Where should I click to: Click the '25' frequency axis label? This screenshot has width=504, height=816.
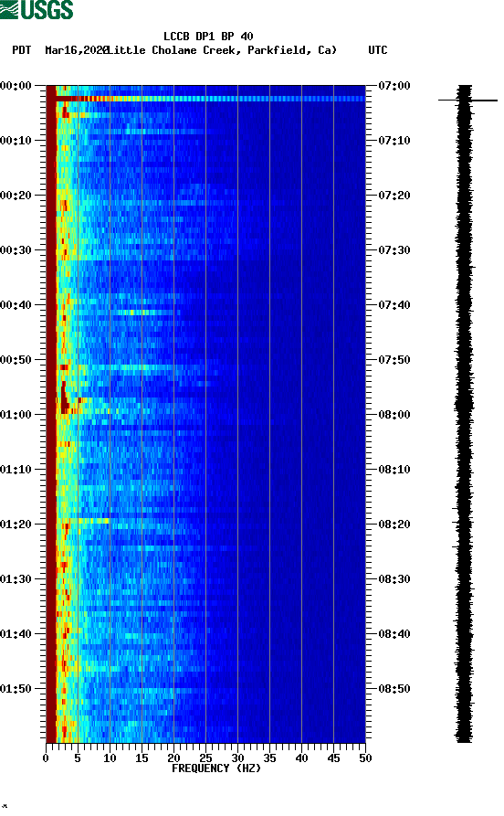[x=205, y=758]
